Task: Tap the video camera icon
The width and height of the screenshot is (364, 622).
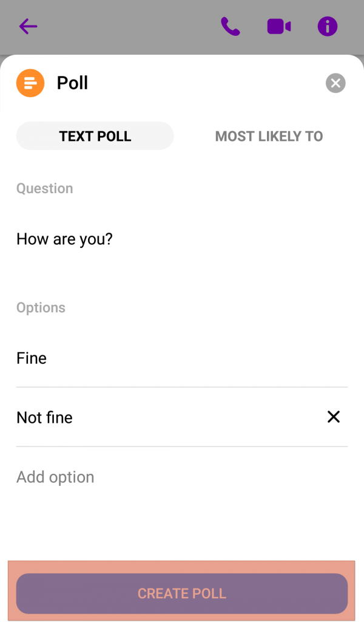Action: [x=279, y=27]
